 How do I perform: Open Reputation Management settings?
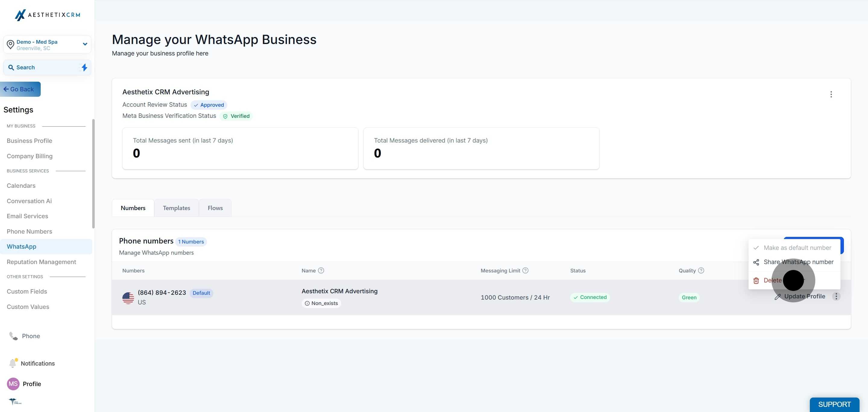[x=42, y=262]
